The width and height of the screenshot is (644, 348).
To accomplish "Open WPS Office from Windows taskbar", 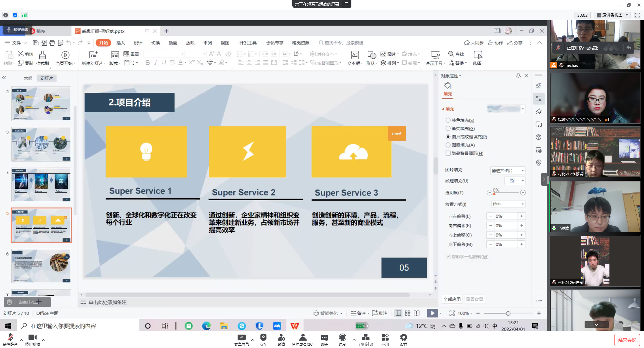I will tap(295, 326).
